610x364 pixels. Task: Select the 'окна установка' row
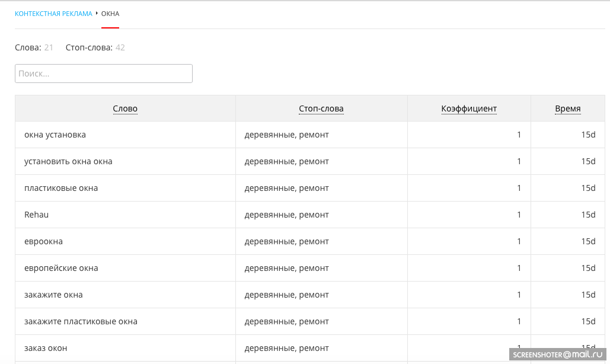(x=55, y=135)
